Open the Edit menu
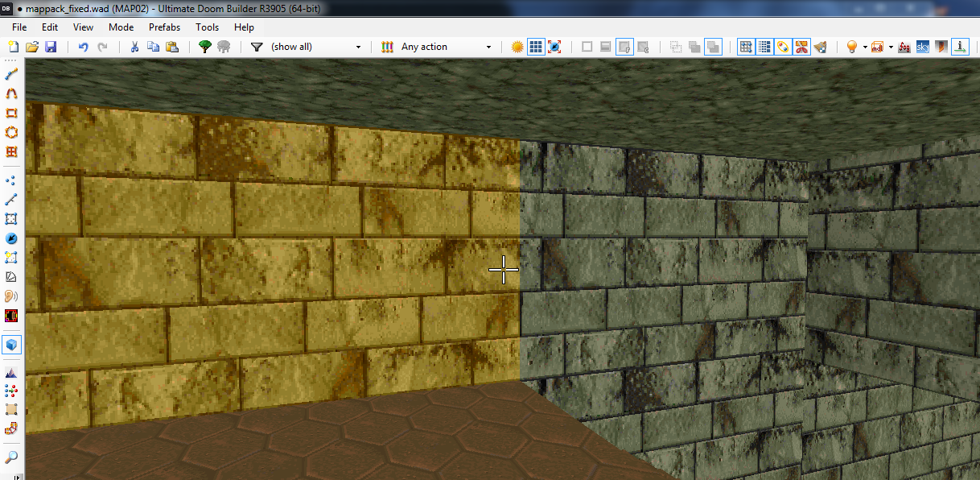980x480 pixels. click(50, 27)
